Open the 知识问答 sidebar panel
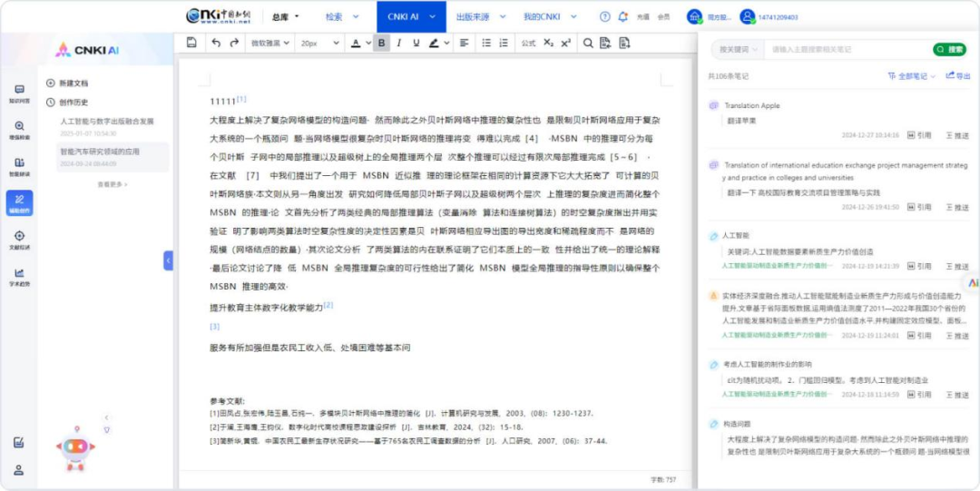 [x=19, y=93]
